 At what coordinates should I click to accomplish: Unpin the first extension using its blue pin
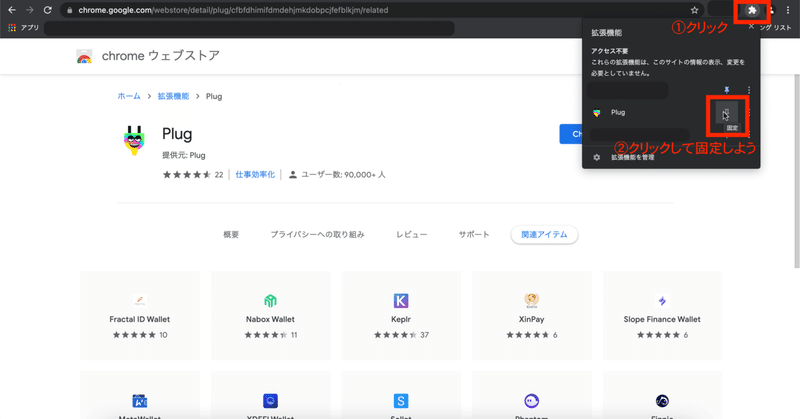pyautogui.click(x=727, y=90)
